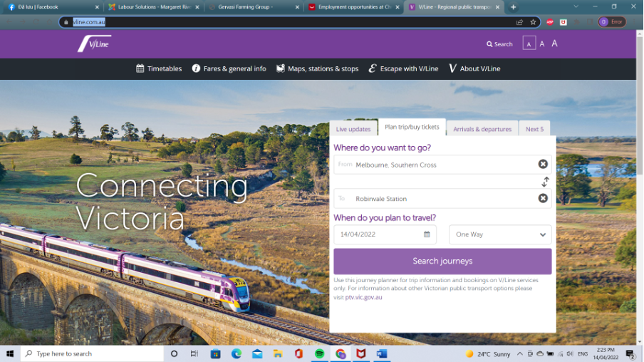
Task: Open Fares & general info menu
Action: pos(229,69)
